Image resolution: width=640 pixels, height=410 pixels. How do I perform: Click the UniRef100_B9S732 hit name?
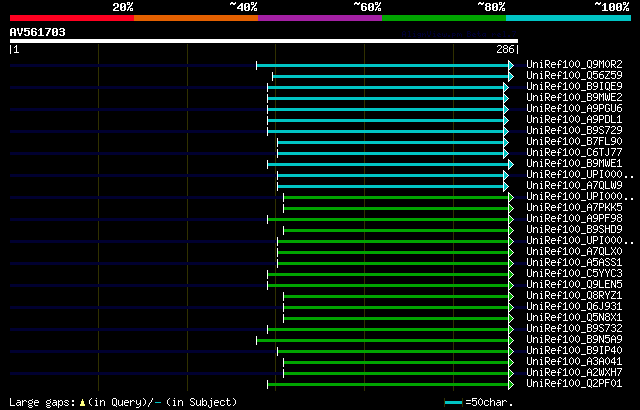tap(574, 329)
